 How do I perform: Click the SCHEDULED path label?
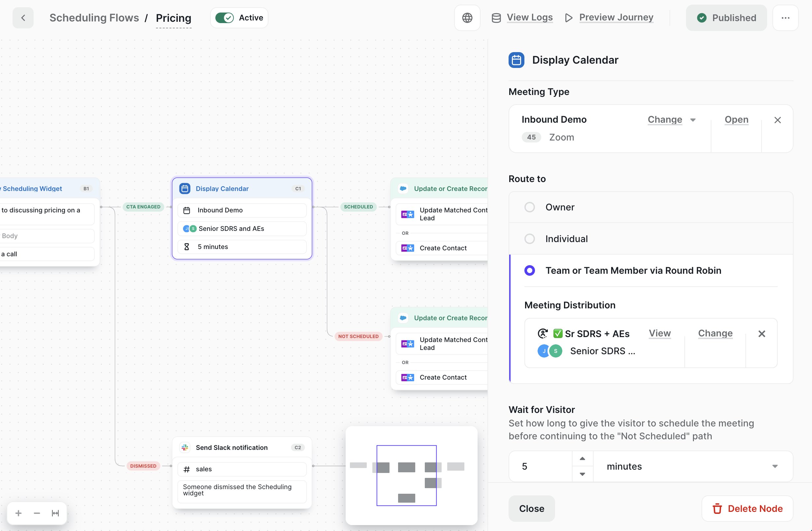pos(358,207)
